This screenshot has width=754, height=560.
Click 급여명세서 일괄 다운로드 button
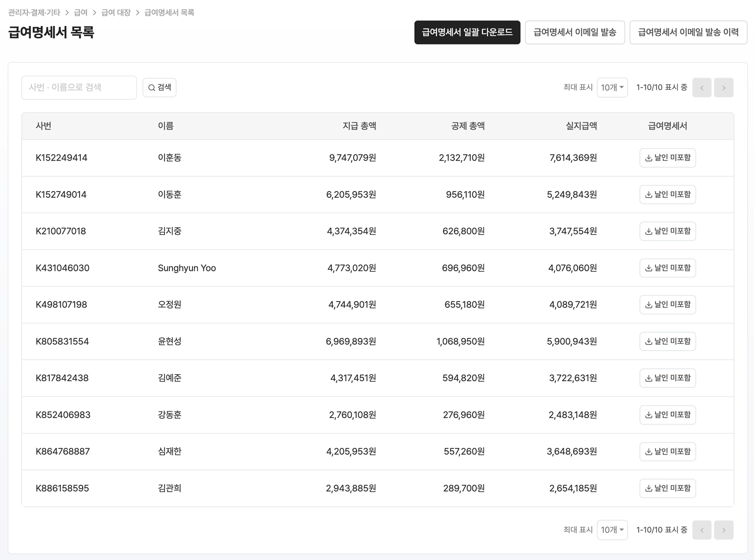[x=467, y=32]
